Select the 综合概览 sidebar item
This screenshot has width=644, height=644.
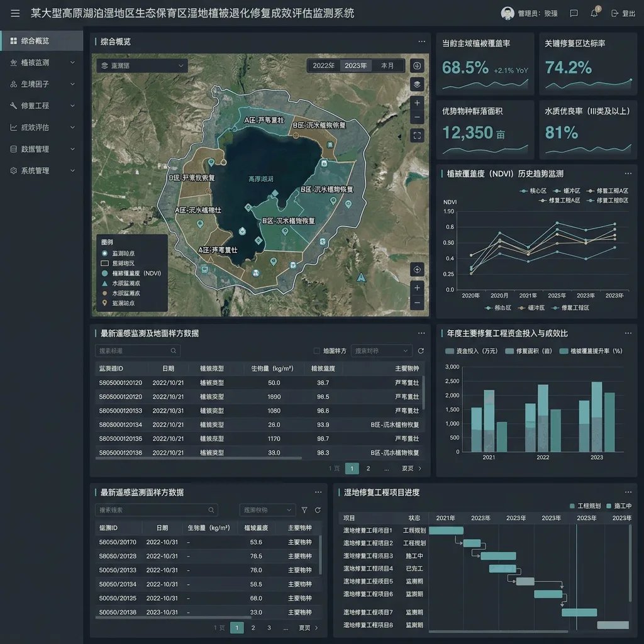(x=42, y=41)
